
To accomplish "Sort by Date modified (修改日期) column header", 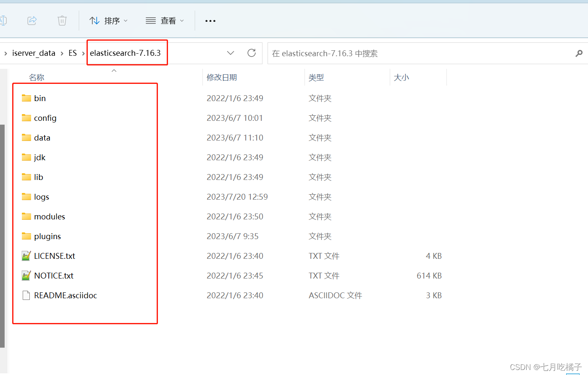I will click(x=222, y=77).
